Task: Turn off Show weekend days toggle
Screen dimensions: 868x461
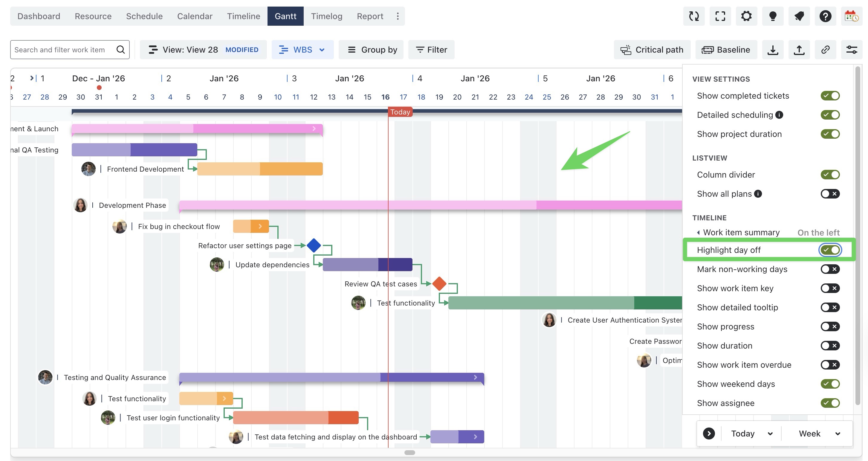Action: [x=830, y=384]
